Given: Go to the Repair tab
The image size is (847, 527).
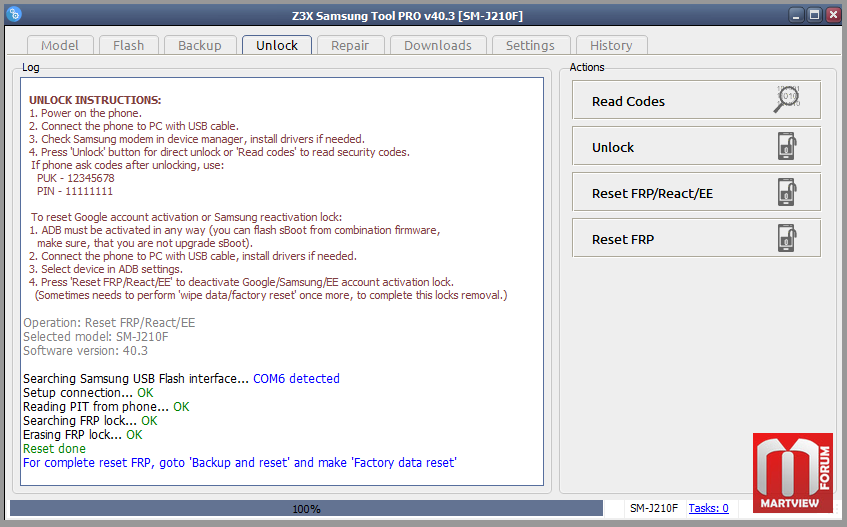Looking at the screenshot, I should [x=350, y=45].
